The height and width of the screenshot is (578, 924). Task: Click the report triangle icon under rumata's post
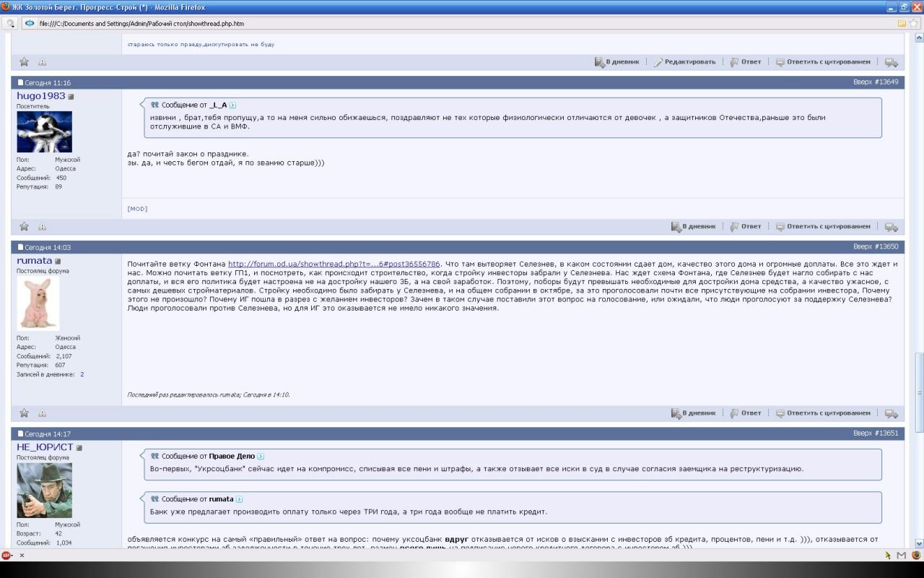42,413
